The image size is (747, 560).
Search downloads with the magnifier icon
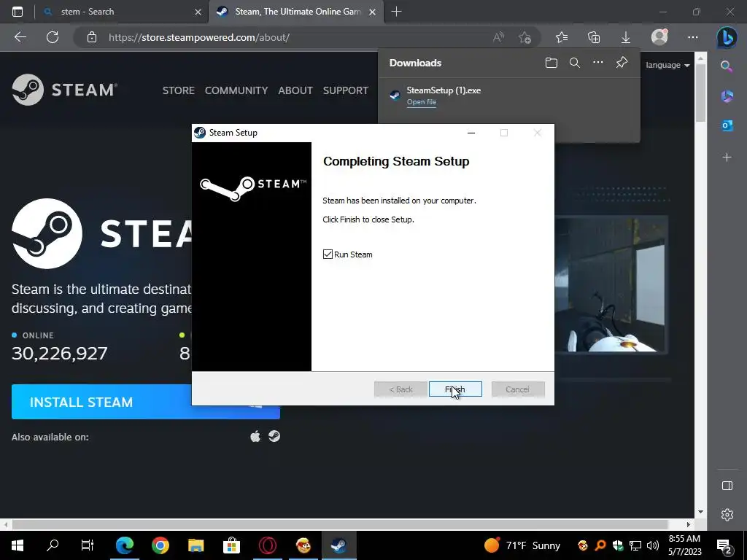pos(575,63)
